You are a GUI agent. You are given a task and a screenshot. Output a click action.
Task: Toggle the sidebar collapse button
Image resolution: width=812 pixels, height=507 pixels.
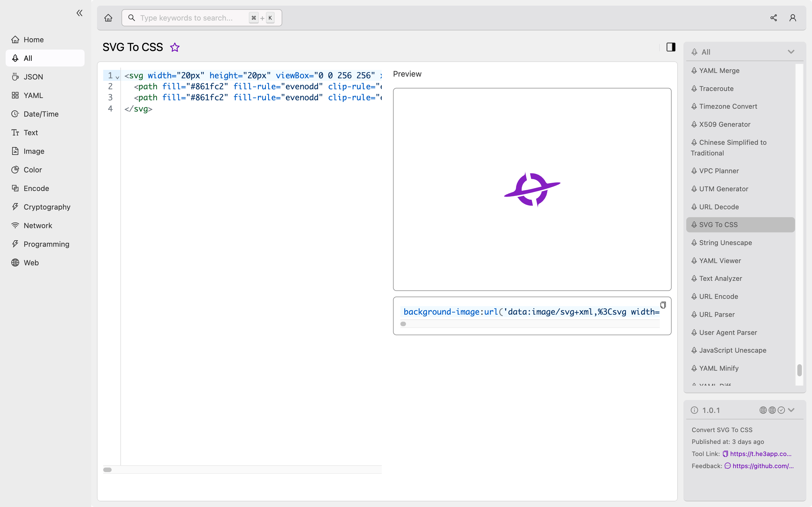(x=80, y=13)
